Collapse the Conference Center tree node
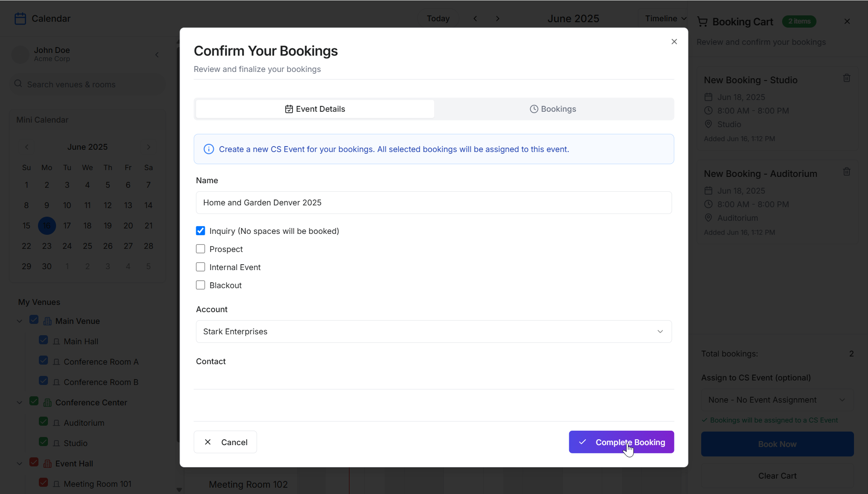868x494 pixels. coord(19,403)
